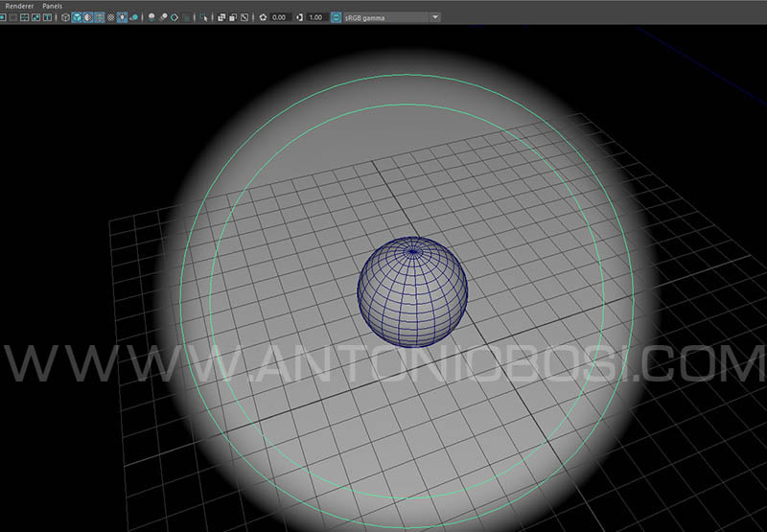Click the view transform dropdown arrow
767x532 pixels.
coord(435,17)
